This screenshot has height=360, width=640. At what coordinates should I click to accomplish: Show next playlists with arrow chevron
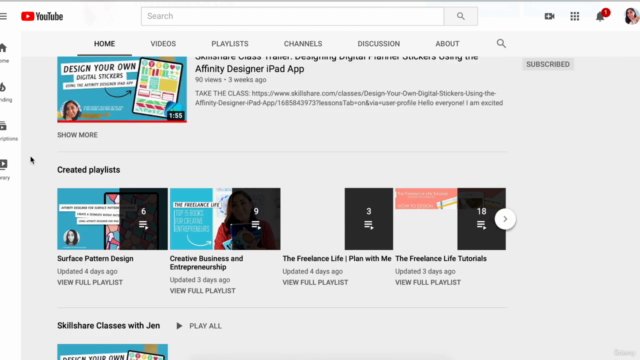click(505, 219)
